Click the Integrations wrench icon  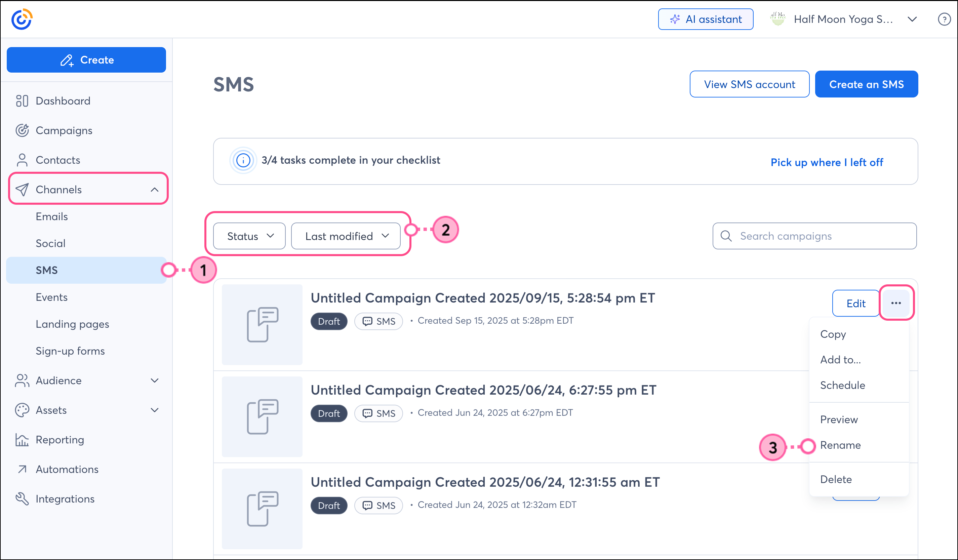point(22,499)
